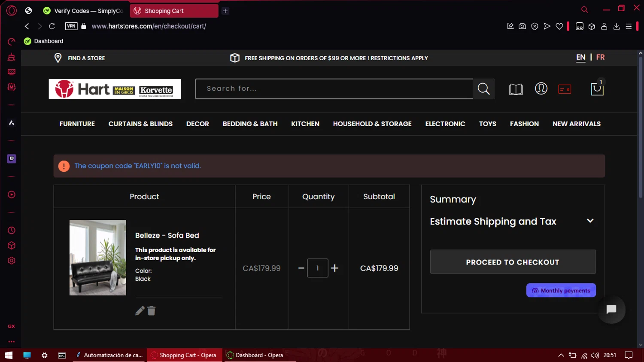Click the three-dots sidebar setup icon
This screenshot has height=362, width=644.
pyautogui.click(x=12, y=342)
